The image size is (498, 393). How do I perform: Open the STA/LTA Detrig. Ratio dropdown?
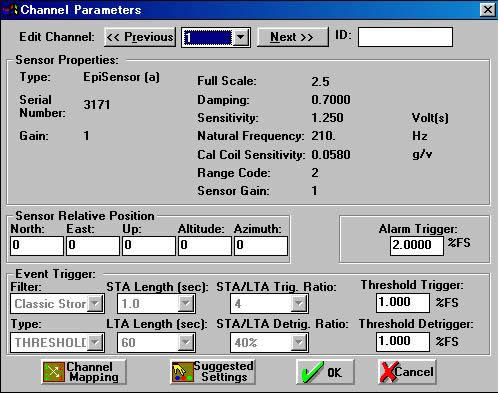298,342
